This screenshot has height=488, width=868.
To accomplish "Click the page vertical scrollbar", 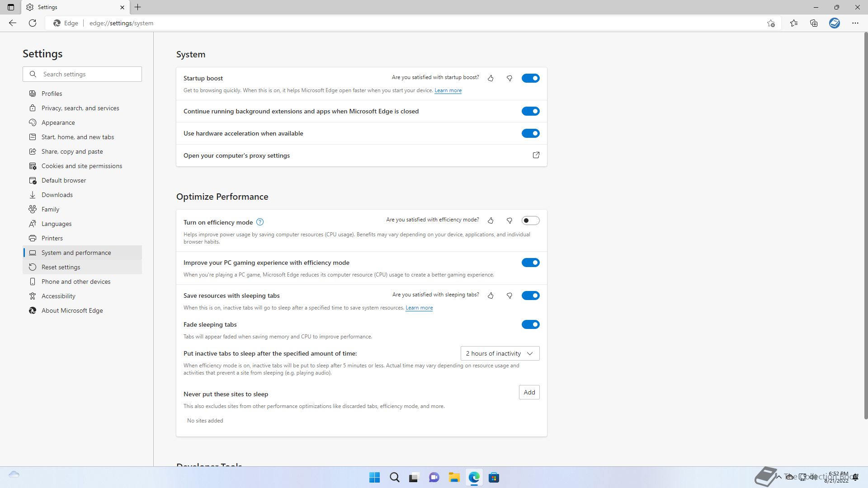I will (x=866, y=226).
